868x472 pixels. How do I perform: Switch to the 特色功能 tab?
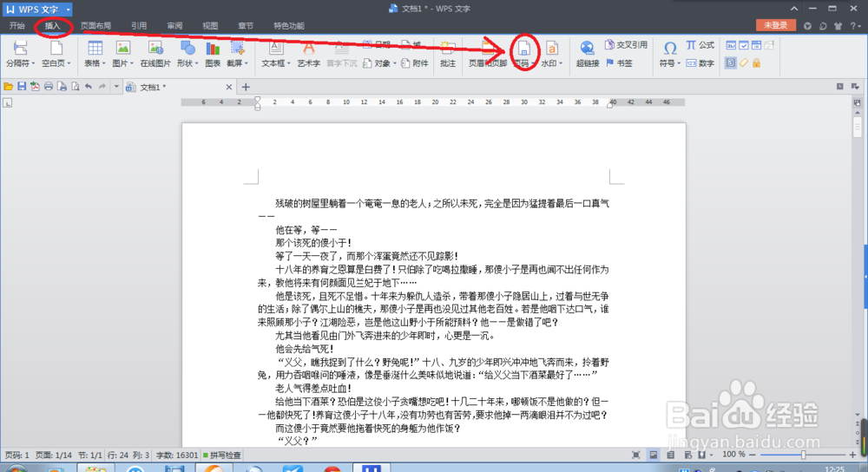[x=289, y=25]
